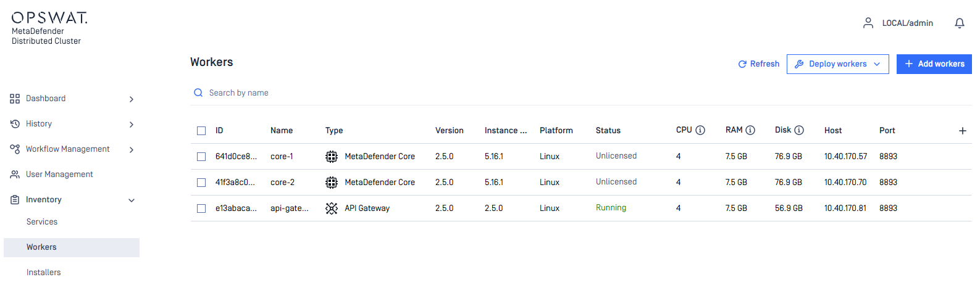The image size is (980, 285).
Task: Tick the checkbox for core-2 worker
Action: (201, 183)
